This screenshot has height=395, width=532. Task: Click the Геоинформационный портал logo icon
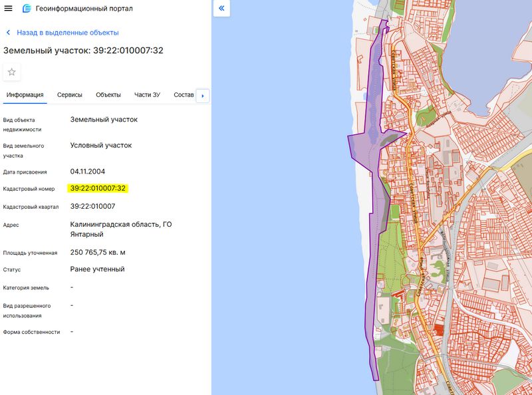[27, 9]
